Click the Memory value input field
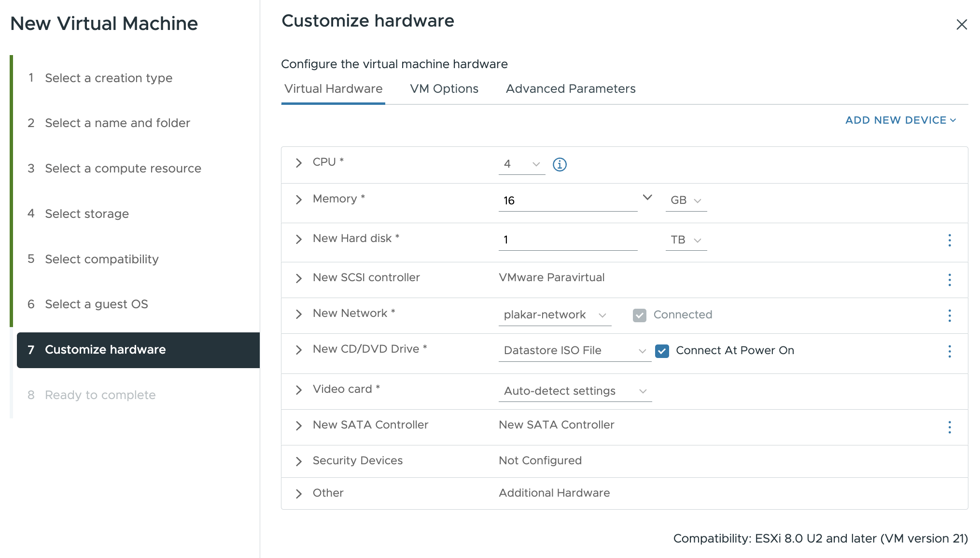Viewport: 980px width, 558px height. coord(568,200)
